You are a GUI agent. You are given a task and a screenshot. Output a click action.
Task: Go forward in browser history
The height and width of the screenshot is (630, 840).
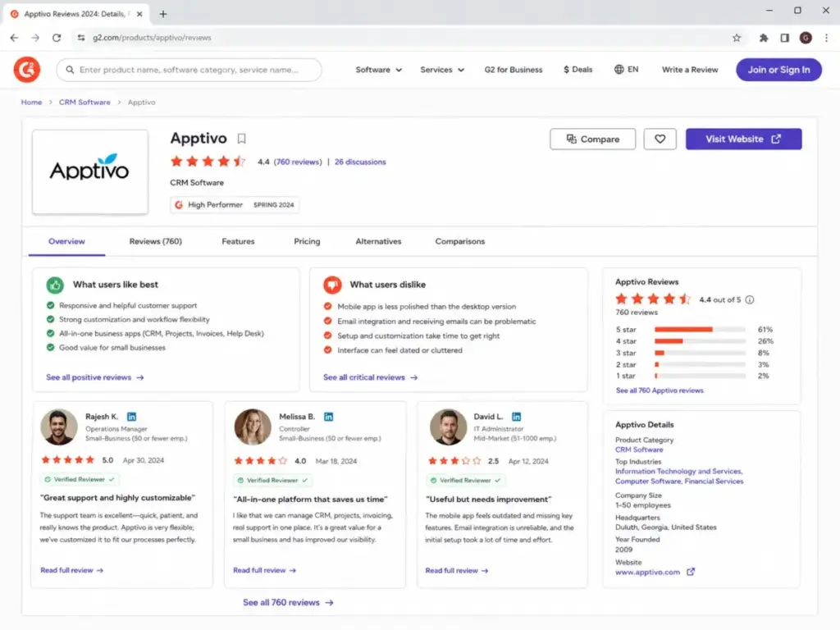35,38
